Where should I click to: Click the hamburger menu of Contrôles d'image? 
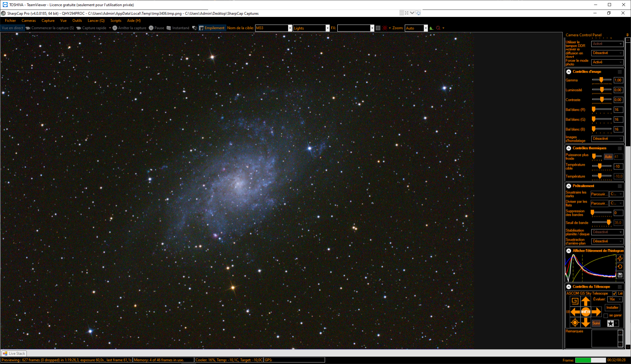[620, 72]
